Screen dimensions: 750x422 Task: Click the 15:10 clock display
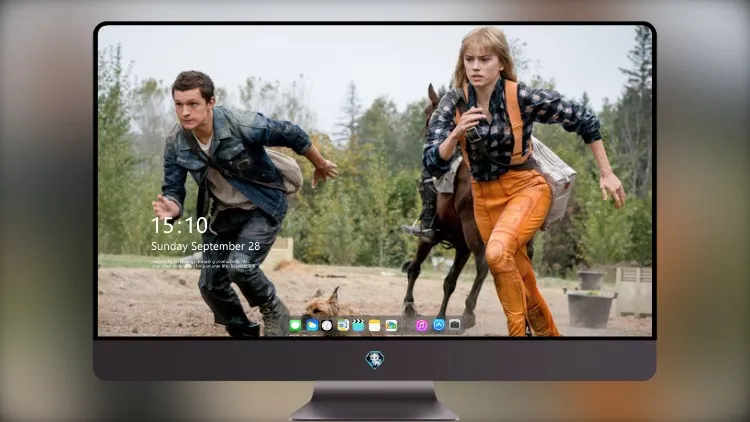pyautogui.click(x=179, y=225)
